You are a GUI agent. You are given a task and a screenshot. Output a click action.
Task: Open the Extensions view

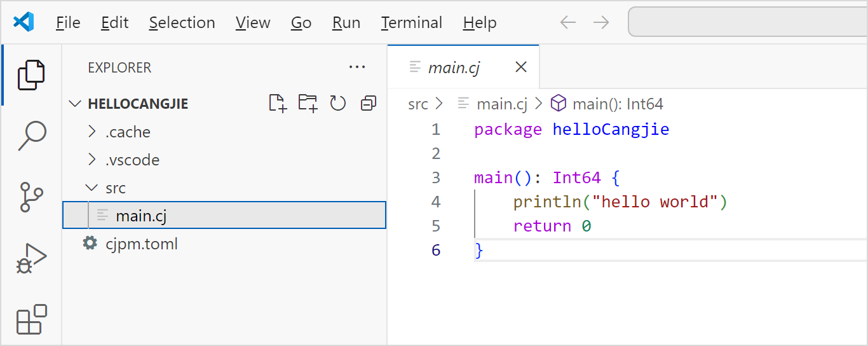pos(31,319)
